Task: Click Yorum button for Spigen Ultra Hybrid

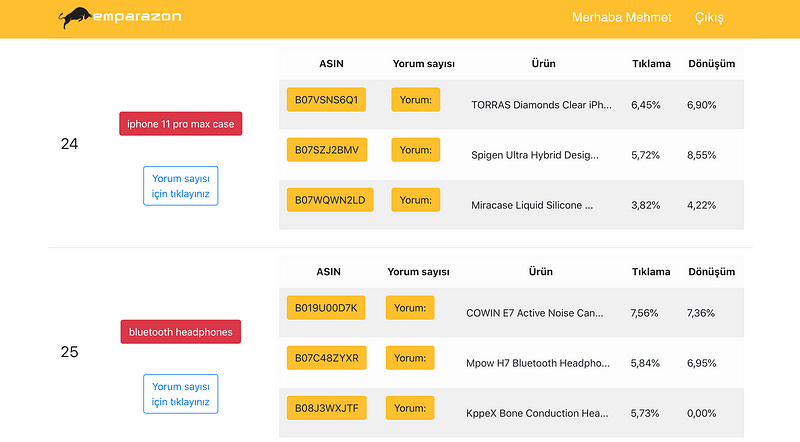Action: pos(416,150)
